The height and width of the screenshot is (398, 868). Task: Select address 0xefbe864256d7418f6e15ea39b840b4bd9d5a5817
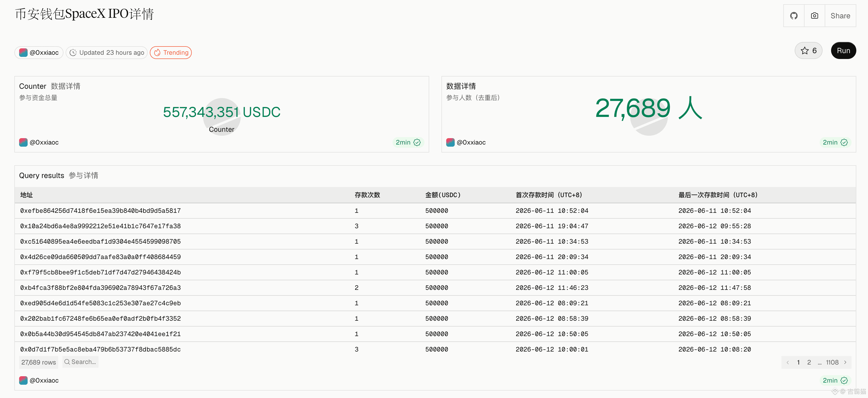(100, 211)
